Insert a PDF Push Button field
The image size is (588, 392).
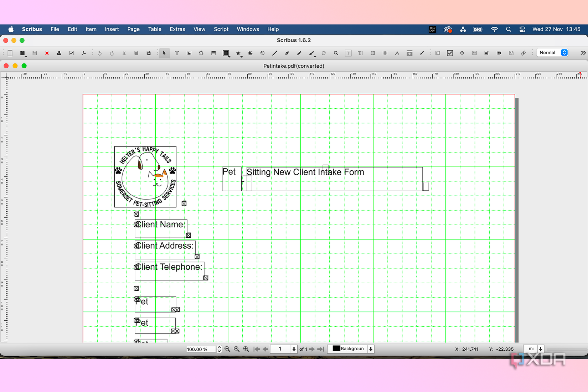pos(438,53)
